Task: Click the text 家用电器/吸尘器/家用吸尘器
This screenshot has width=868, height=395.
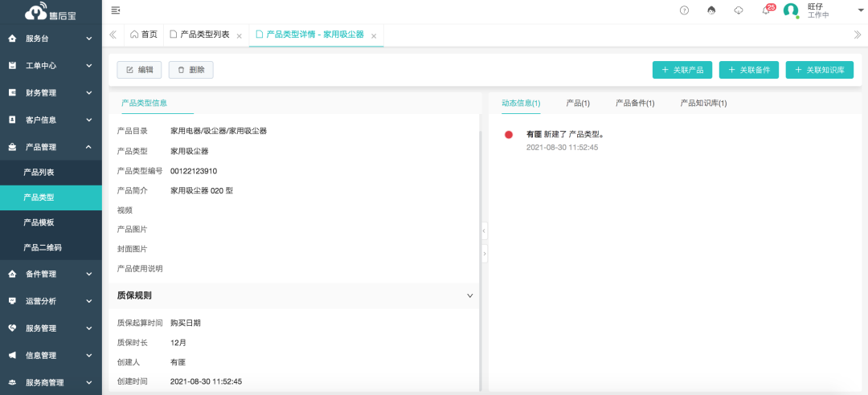Action: 219,131
